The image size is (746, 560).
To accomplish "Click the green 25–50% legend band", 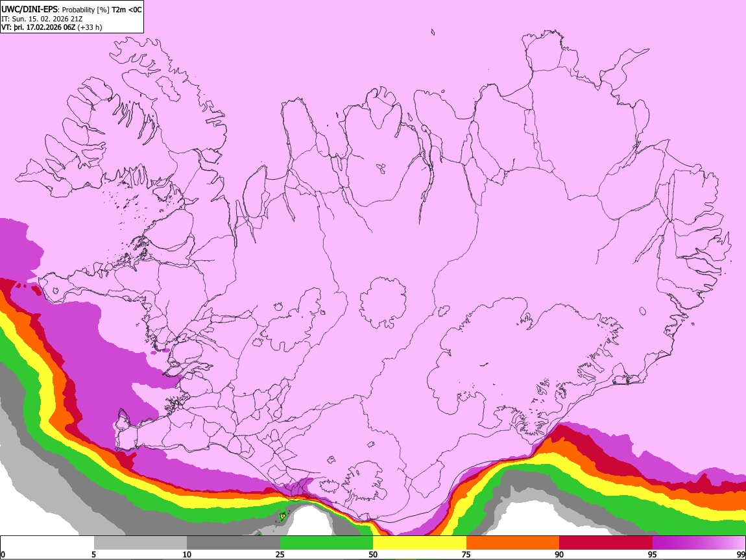I will pyautogui.click(x=326, y=543).
